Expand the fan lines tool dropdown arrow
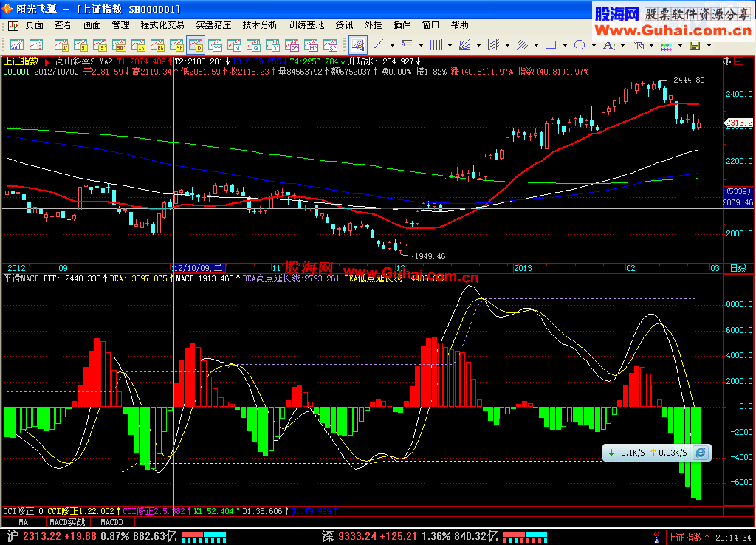The width and height of the screenshot is (756, 545). tap(478, 46)
